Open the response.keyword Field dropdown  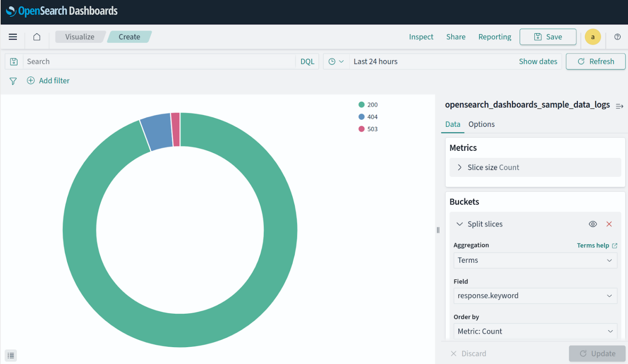(x=535, y=296)
